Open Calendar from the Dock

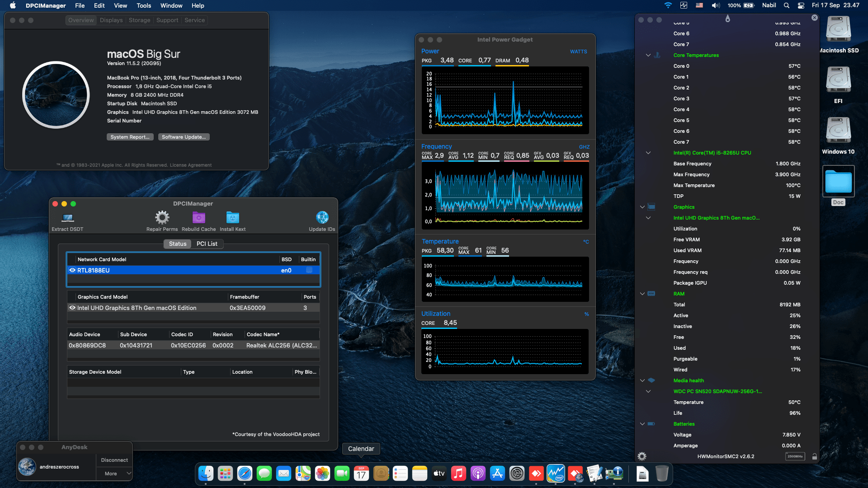tap(361, 474)
